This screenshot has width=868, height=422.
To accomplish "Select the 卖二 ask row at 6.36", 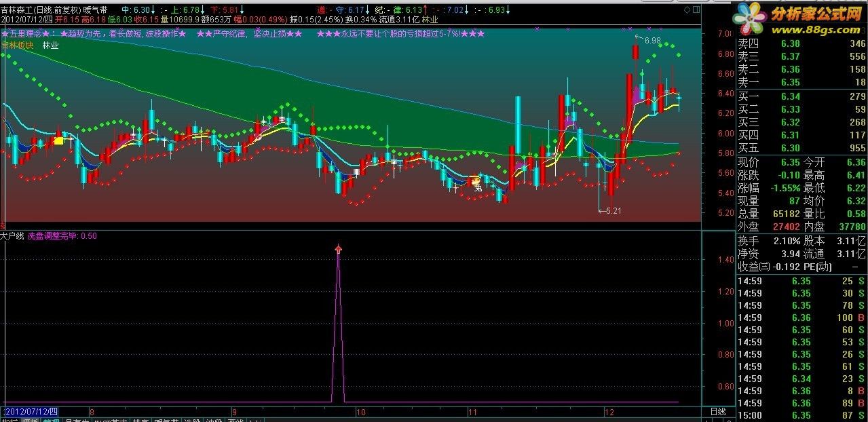I will [x=802, y=70].
